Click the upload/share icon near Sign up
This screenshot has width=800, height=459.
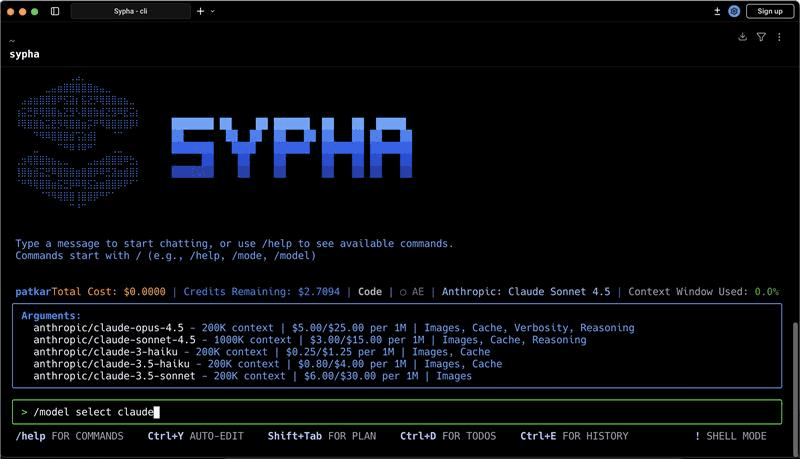717,11
